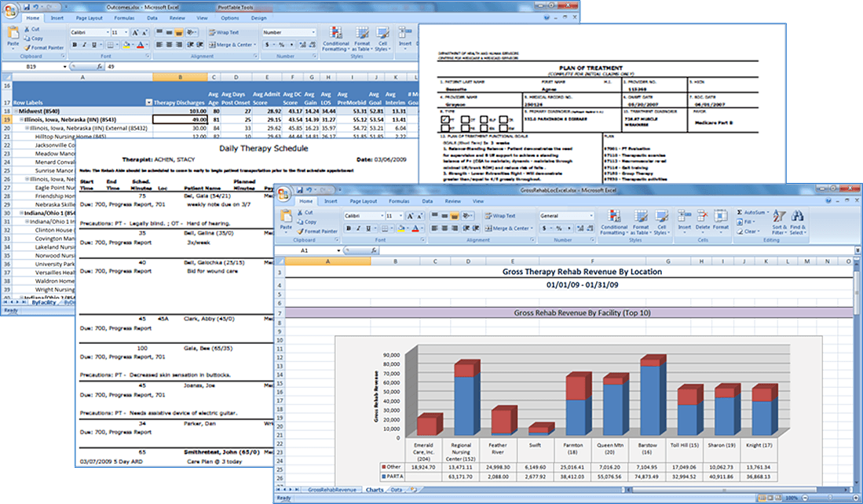Open the Row Labels filter dropdown
Viewport: 863px width, 504px height.
click(149, 103)
